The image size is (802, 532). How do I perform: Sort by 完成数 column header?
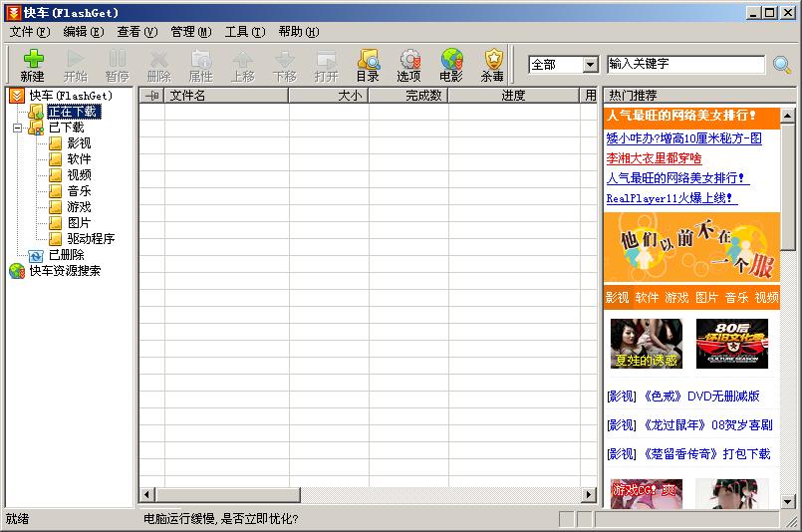pyautogui.click(x=408, y=96)
